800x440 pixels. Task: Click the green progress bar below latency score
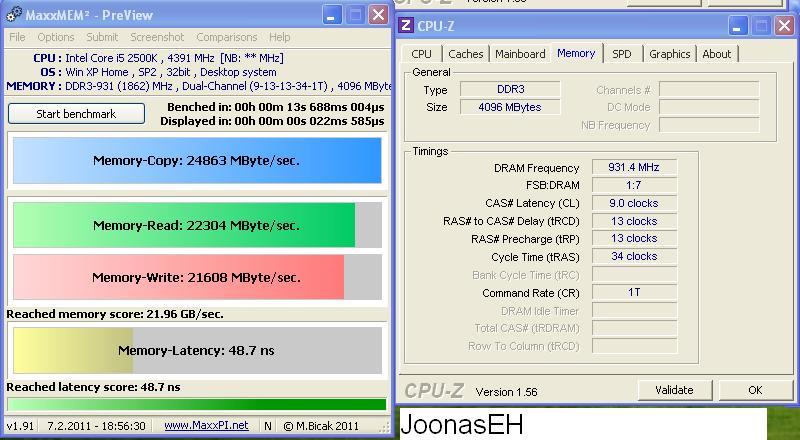197,404
